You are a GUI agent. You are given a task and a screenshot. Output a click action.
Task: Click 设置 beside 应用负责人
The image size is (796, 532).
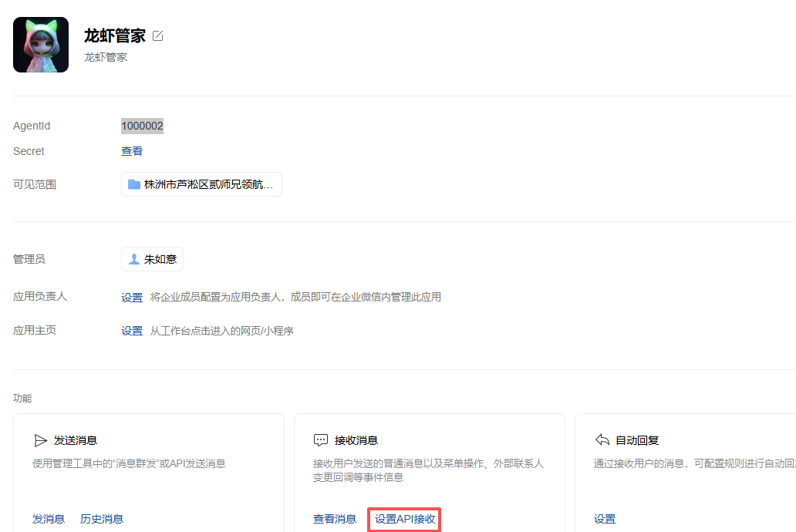tap(132, 296)
